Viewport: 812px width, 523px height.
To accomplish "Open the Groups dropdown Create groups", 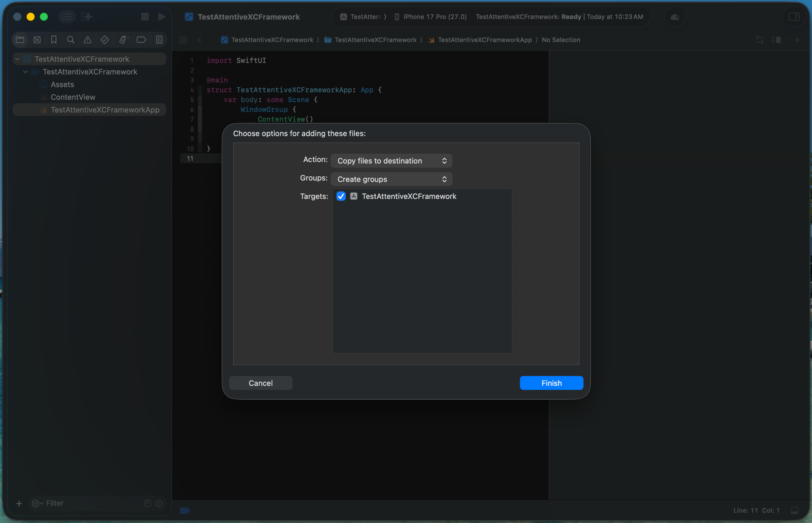I will coord(391,179).
